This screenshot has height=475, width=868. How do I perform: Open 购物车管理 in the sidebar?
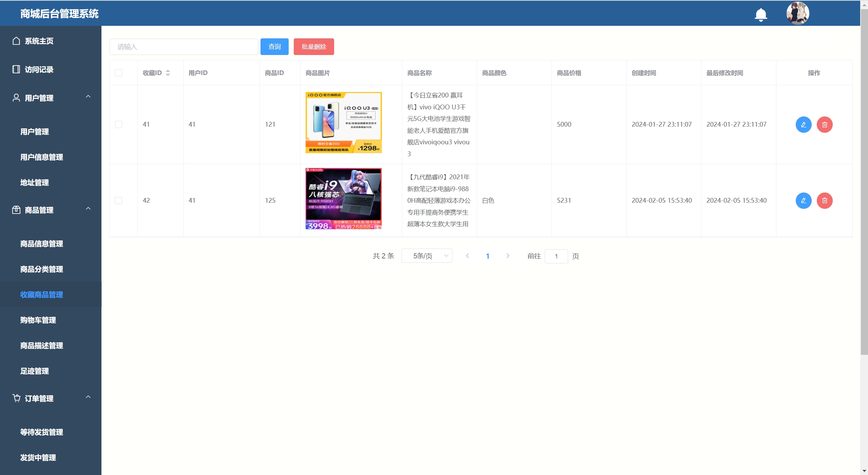click(38, 320)
